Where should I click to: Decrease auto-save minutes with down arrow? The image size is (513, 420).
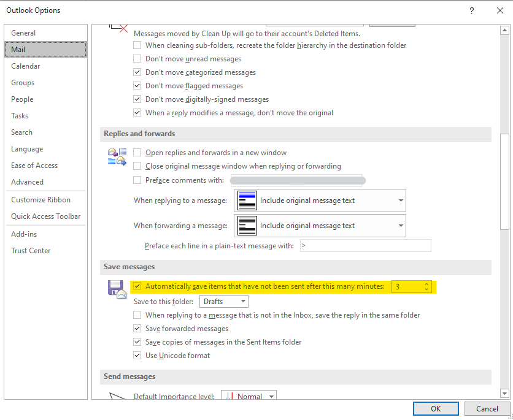(426, 289)
